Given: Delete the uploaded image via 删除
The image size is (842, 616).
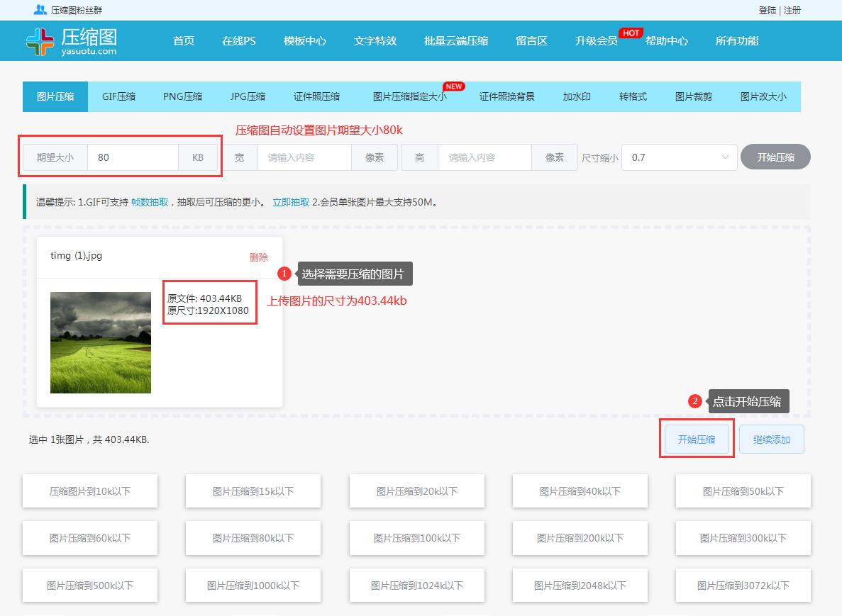Looking at the screenshot, I should coord(260,257).
